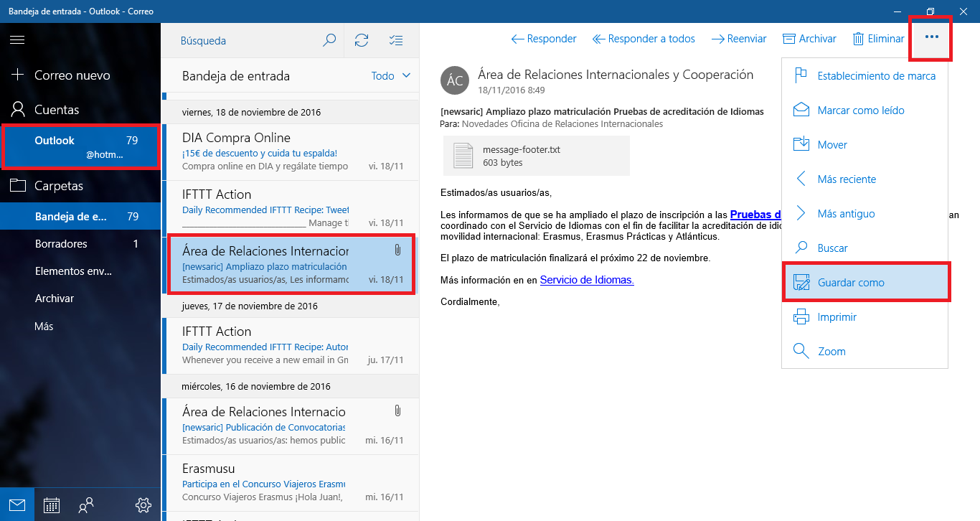Click the Bandeja de entrada list title
The image size is (980, 521).
point(236,75)
